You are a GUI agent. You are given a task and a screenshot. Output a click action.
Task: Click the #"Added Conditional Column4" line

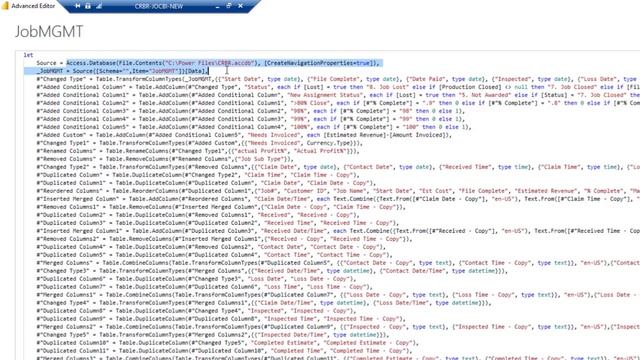pos(251,119)
